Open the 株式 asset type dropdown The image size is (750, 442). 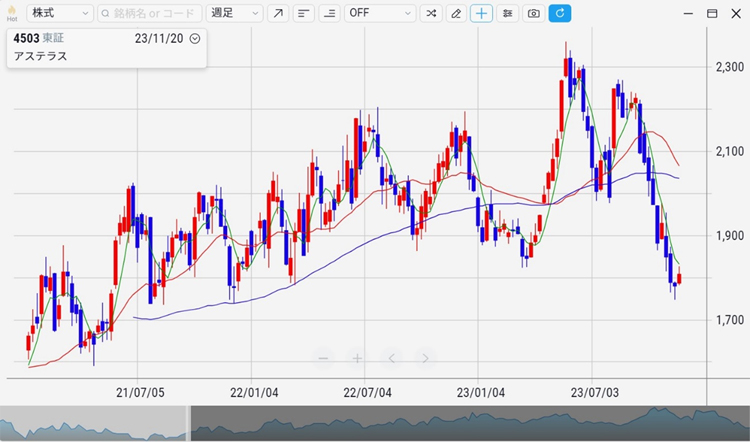[x=59, y=14]
